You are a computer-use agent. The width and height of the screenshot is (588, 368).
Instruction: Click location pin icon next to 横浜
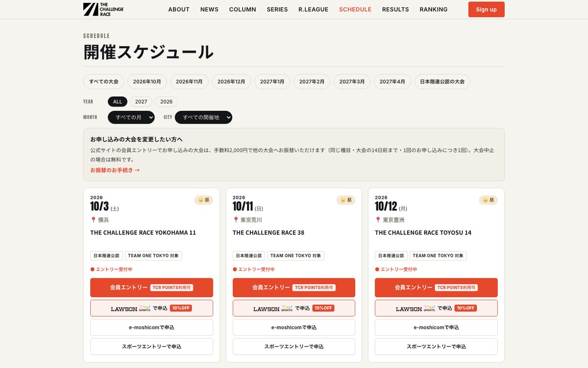pyautogui.click(x=93, y=220)
